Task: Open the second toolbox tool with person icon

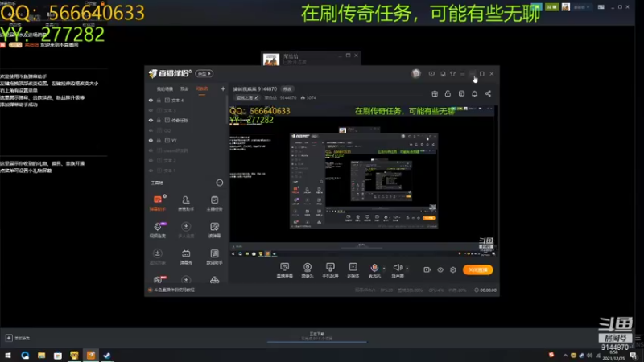Action: [186, 203]
